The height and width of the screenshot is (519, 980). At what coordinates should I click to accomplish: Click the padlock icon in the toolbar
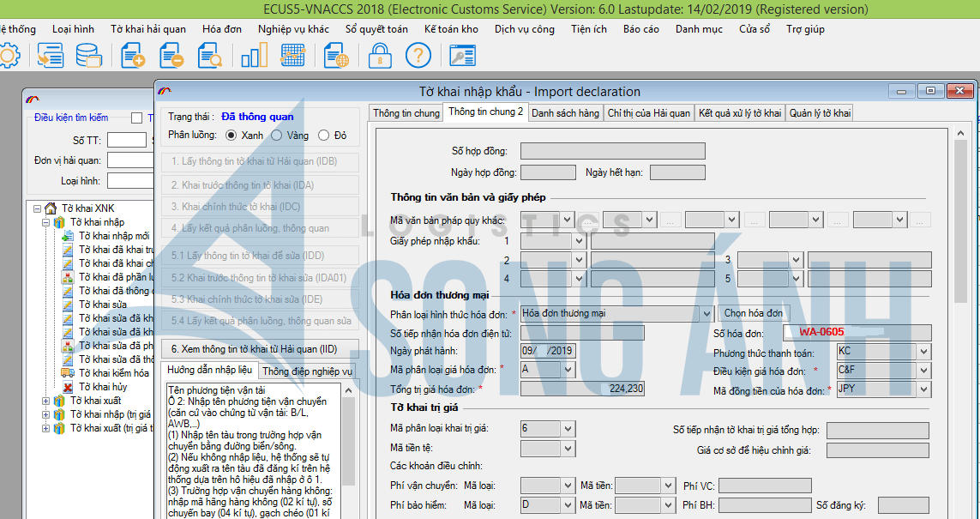tap(380, 57)
